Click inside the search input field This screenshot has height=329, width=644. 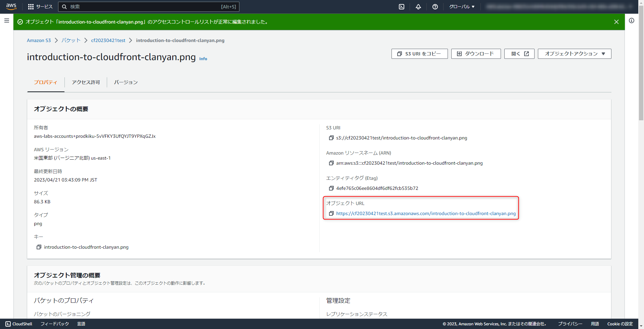(x=148, y=6)
